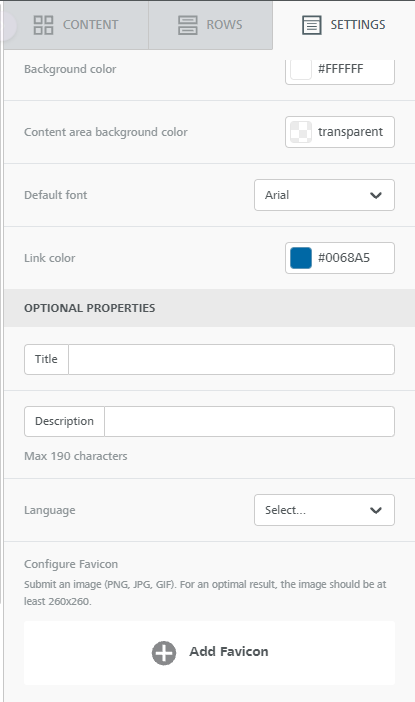
Task: Click into the Description text field
Action: pos(249,421)
